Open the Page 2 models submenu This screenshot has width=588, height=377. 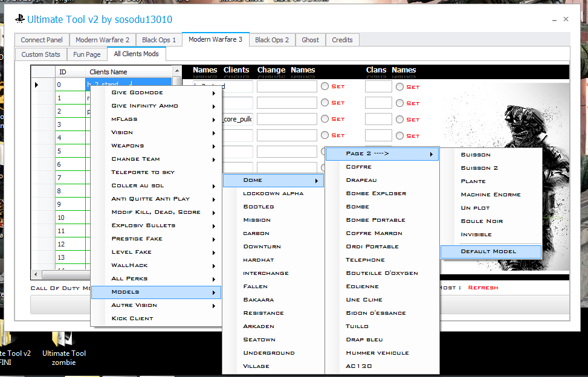coord(382,153)
